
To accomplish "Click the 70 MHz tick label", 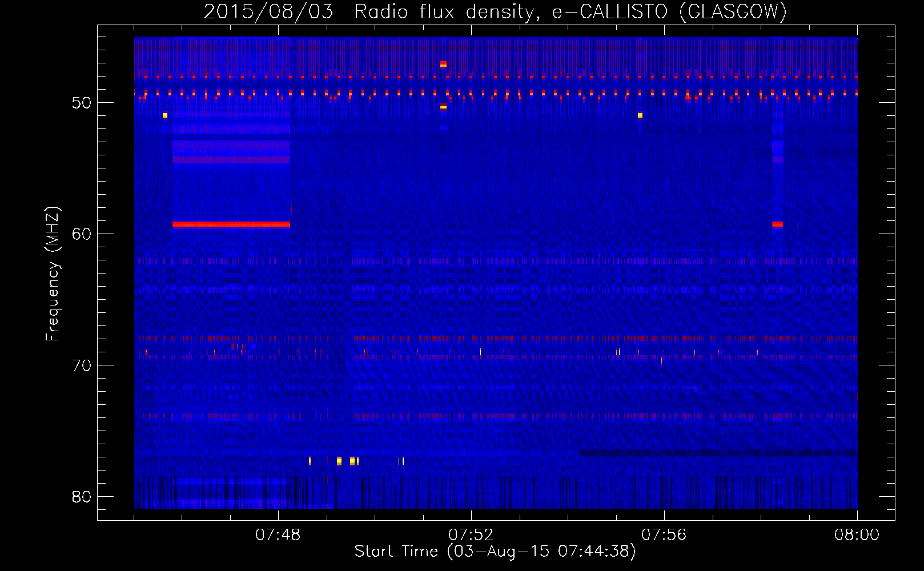I will point(82,365).
